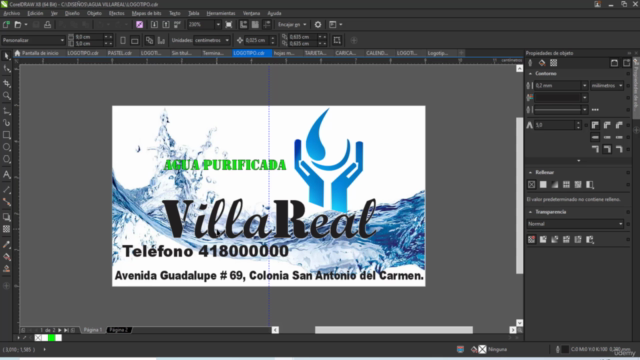Expand more outline options arrow
The image size is (640, 360).
pos(578,161)
